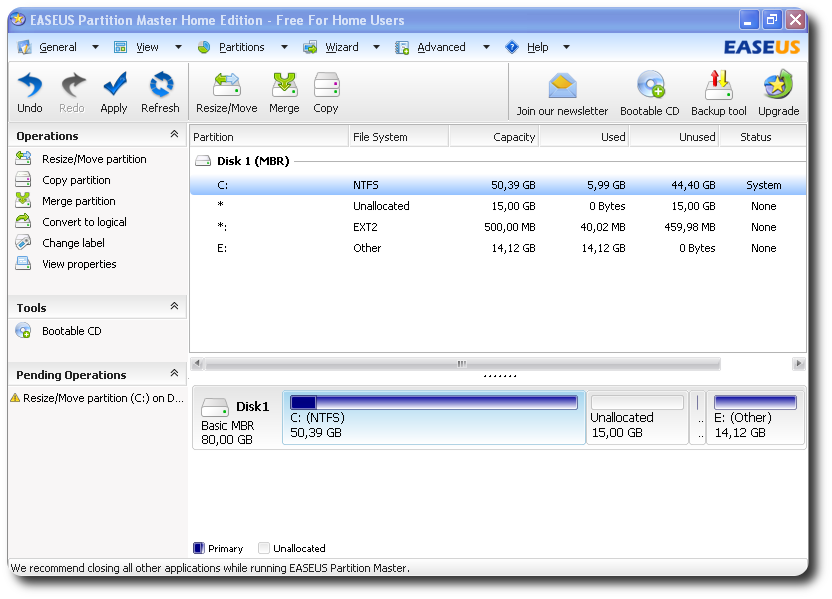Screen dimensions: 832x599
Task: Click the Primary legend color swatch
Action: (x=199, y=548)
